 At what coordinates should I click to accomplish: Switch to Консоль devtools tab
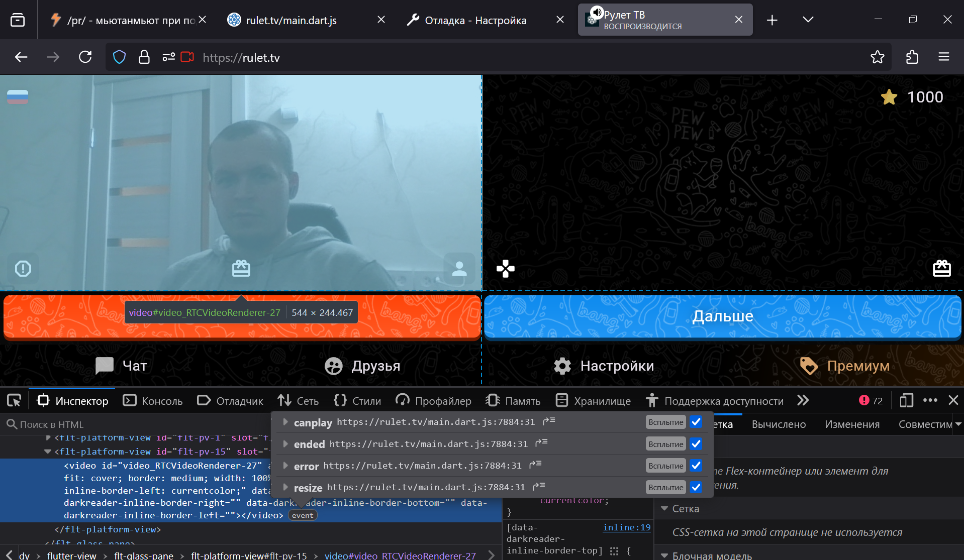click(x=153, y=401)
